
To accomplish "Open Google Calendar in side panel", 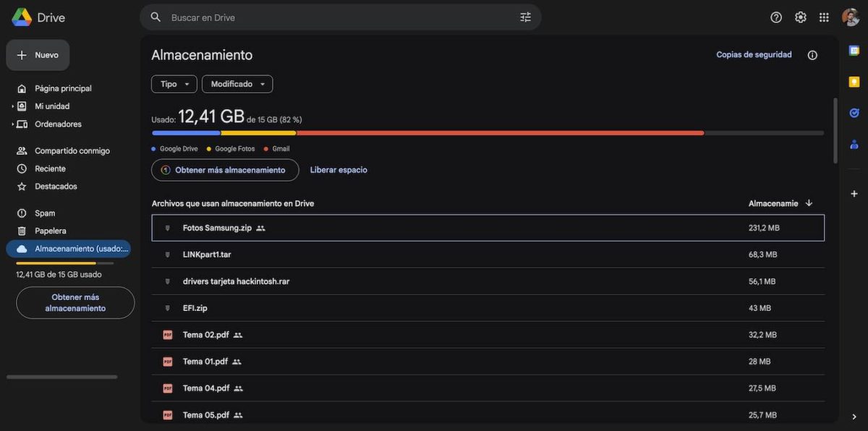I will click(x=854, y=51).
